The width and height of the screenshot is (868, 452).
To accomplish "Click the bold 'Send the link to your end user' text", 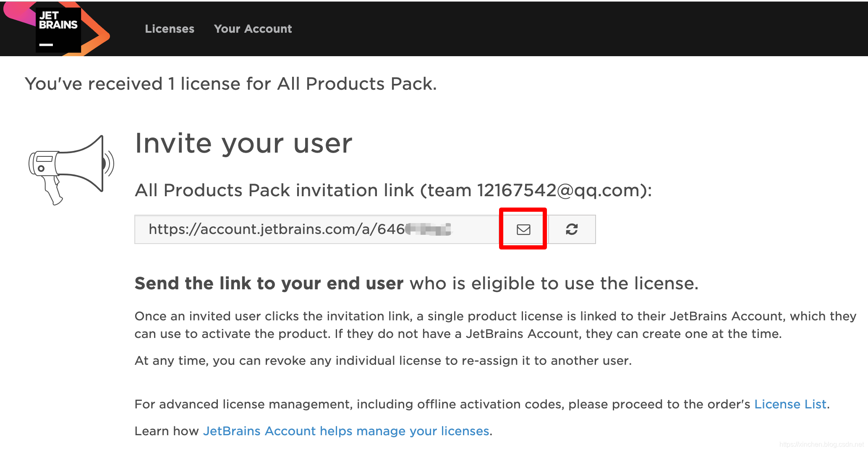I will point(269,283).
